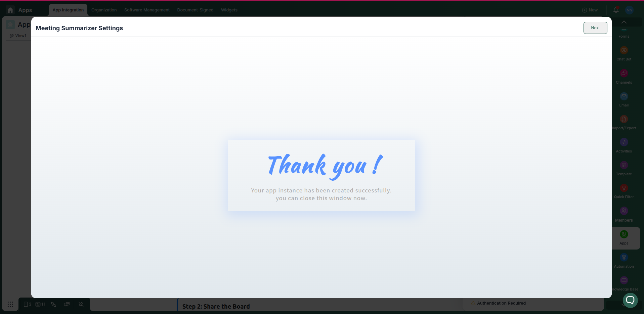Open the Chat Bot sidebar icon
The width and height of the screenshot is (644, 314).
(x=624, y=51)
